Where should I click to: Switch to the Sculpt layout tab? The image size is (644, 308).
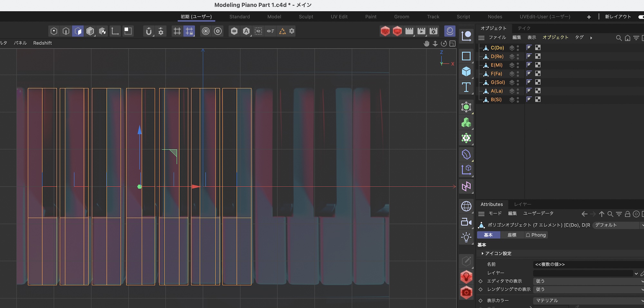[x=306, y=17]
